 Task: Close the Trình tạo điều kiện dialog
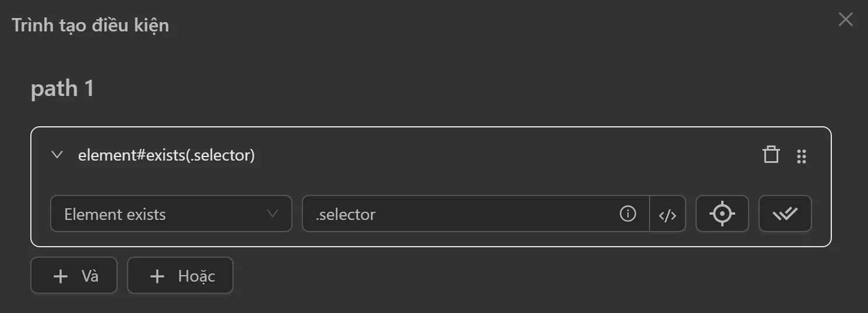click(x=845, y=20)
